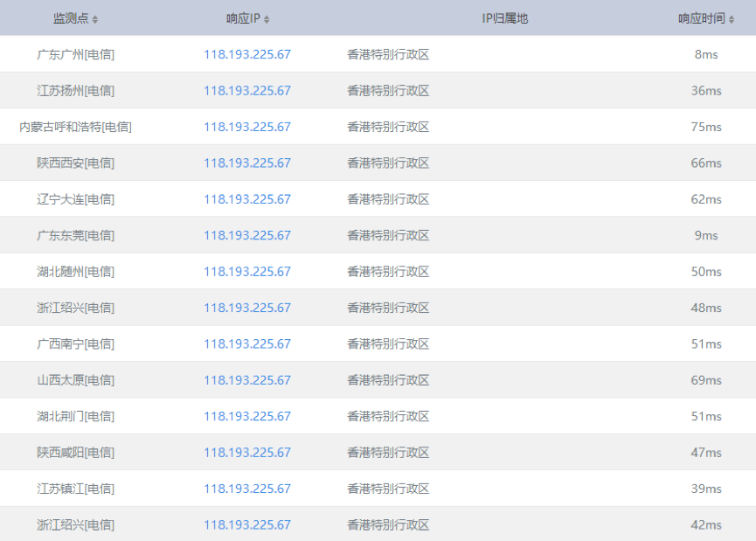The height and width of the screenshot is (541, 756).
Task: Click the 9ms response time value
Action: pos(706,235)
